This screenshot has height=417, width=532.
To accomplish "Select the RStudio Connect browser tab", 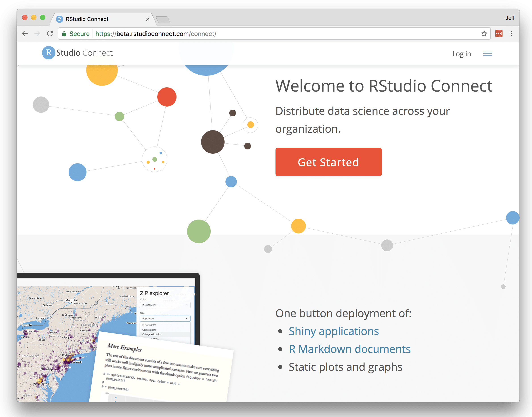I will coord(103,19).
